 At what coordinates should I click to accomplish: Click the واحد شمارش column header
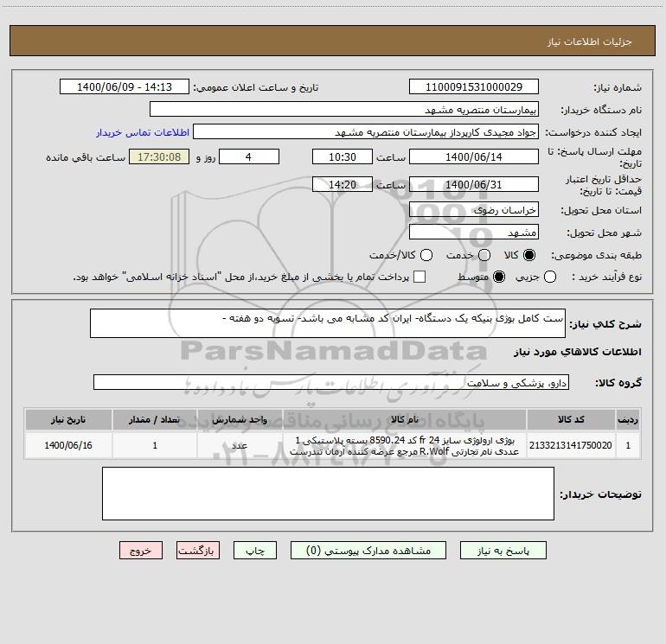[240, 419]
